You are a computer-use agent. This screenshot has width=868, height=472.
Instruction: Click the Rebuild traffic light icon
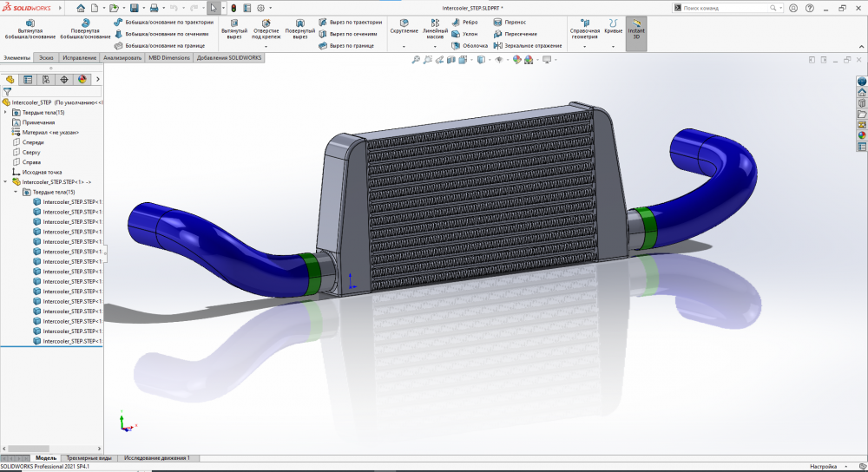(233, 8)
